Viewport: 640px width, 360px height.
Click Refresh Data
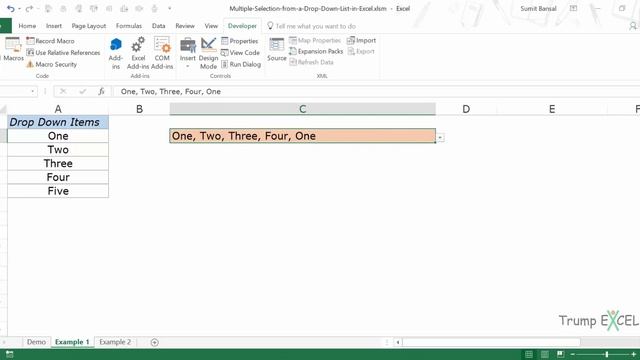click(311, 62)
